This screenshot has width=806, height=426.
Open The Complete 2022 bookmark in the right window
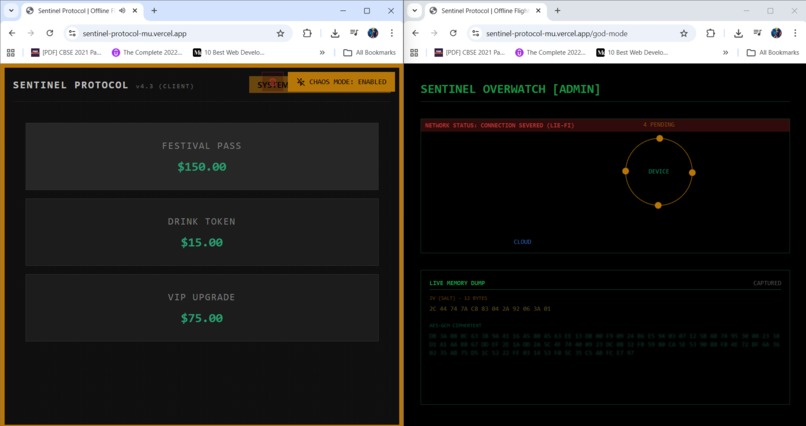point(550,52)
